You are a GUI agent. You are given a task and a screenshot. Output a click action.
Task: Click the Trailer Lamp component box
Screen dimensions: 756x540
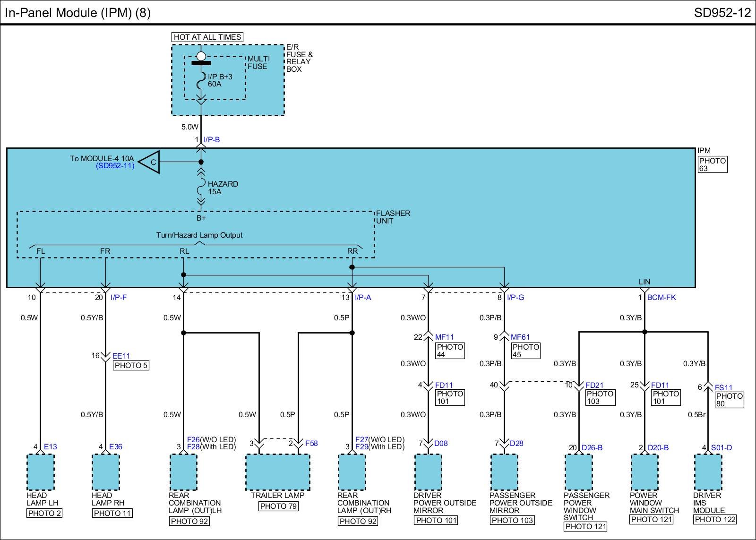tap(277, 472)
